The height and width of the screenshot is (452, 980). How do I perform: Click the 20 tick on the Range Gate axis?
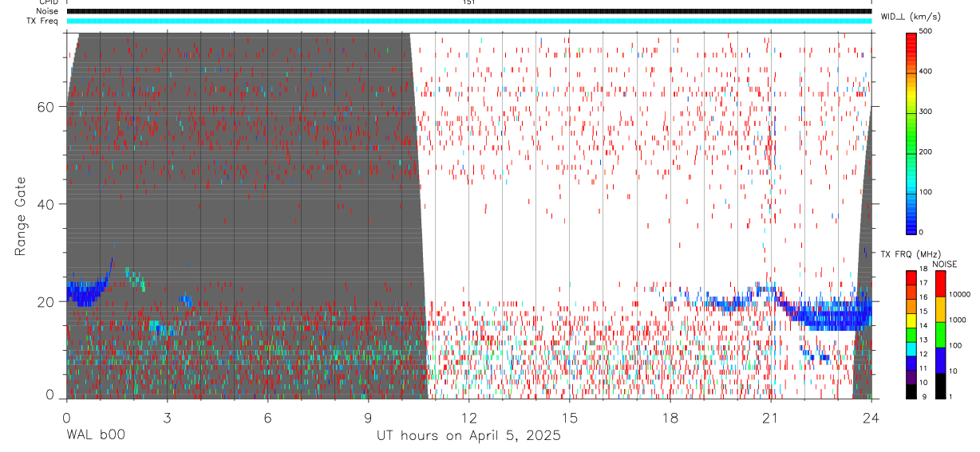tap(45, 302)
